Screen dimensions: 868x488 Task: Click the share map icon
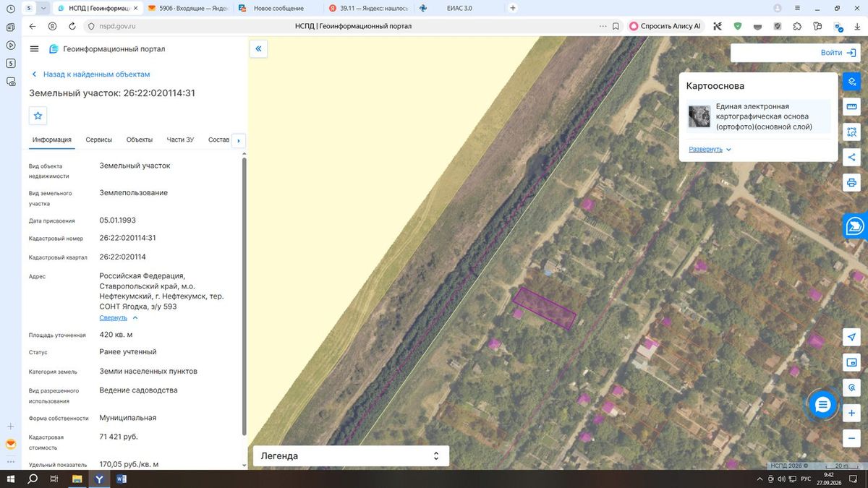tap(852, 157)
